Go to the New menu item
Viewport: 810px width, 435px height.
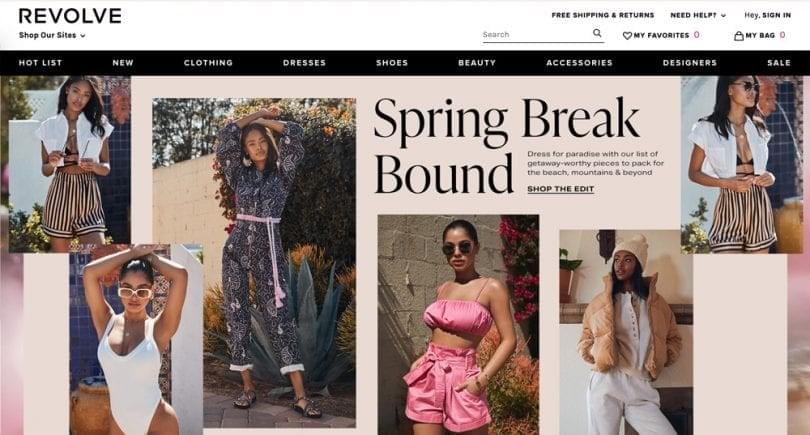coord(123,63)
